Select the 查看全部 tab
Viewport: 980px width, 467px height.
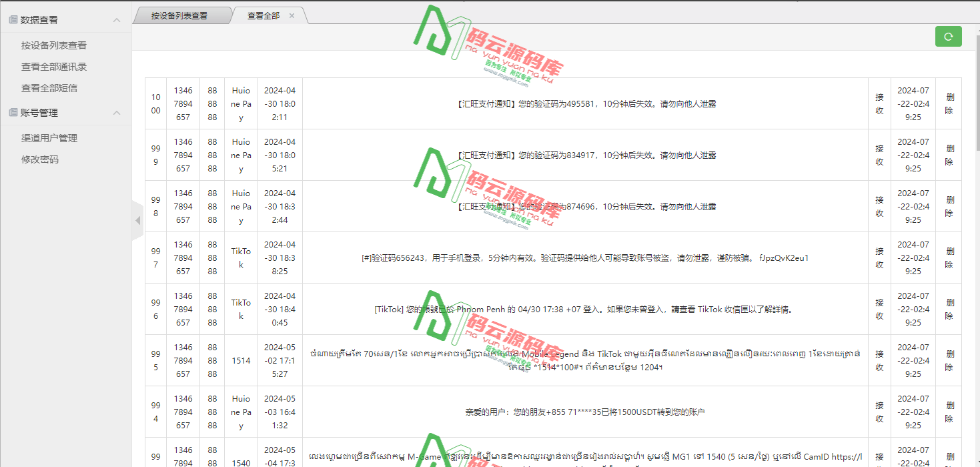(263, 15)
